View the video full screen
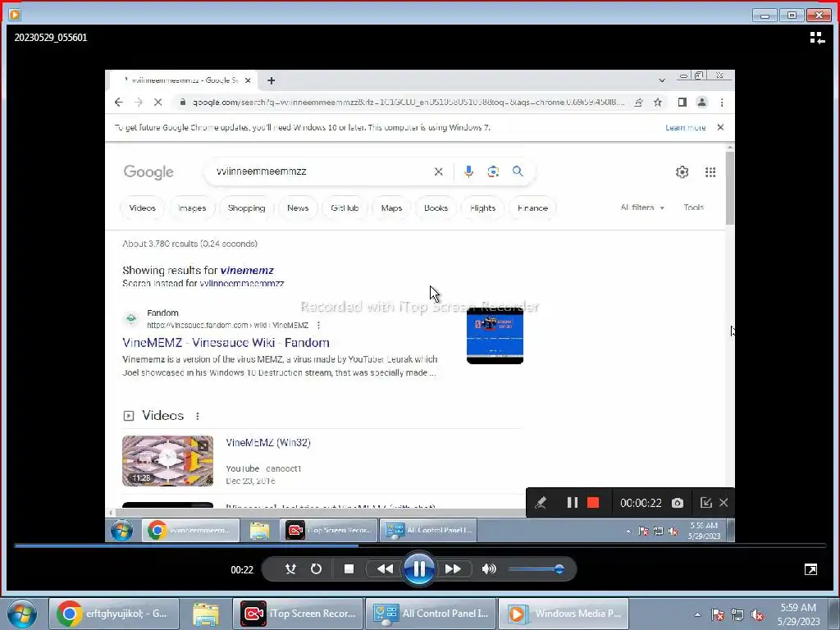The height and width of the screenshot is (630, 840). pyautogui.click(x=811, y=569)
